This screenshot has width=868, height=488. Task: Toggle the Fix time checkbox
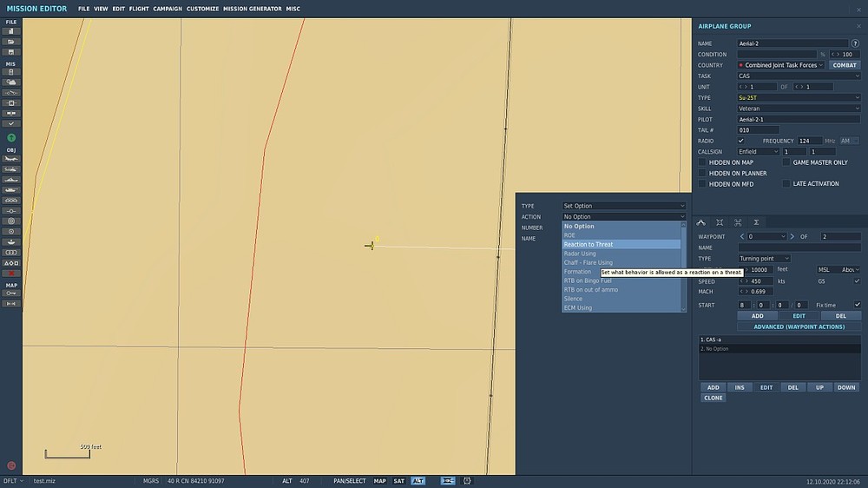(x=857, y=305)
